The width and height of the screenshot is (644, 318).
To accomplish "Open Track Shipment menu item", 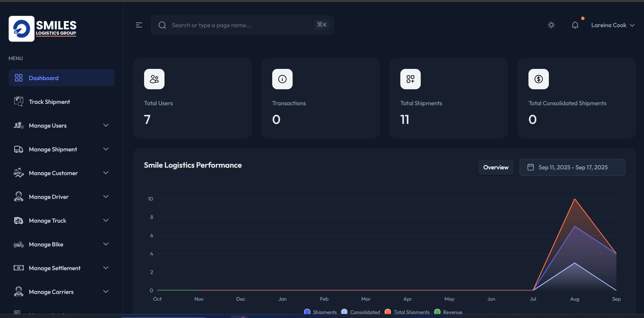I will click(x=49, y=102).
